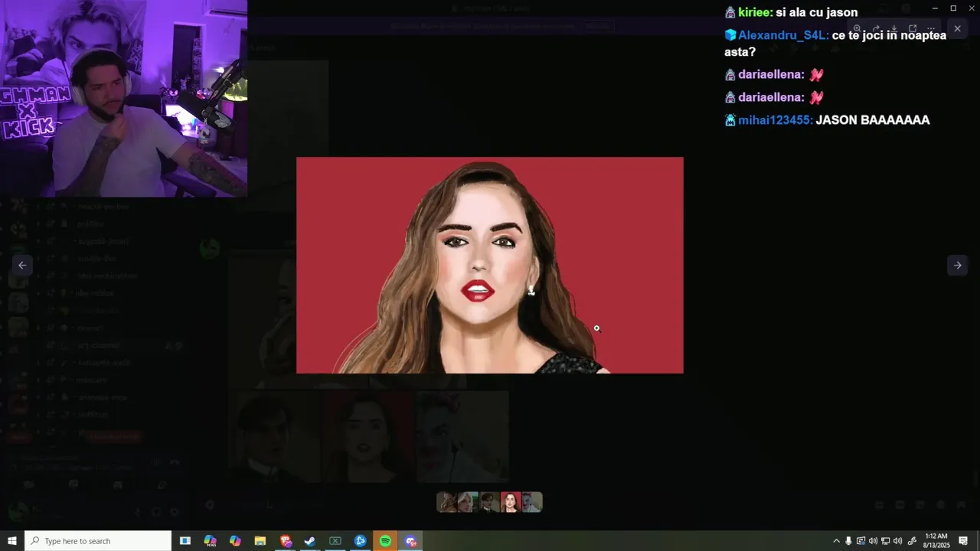Click the enlarged portrait with red background
The image size is (980, 551).
coord(490,265)
